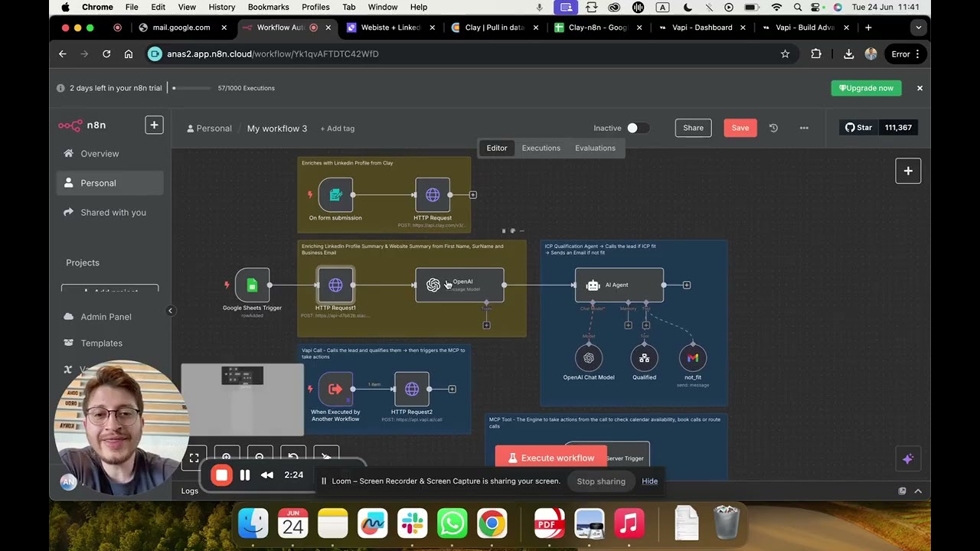Select the HTTP Request1 node
The image size is (980, 551).
click(x=335, y=285)
